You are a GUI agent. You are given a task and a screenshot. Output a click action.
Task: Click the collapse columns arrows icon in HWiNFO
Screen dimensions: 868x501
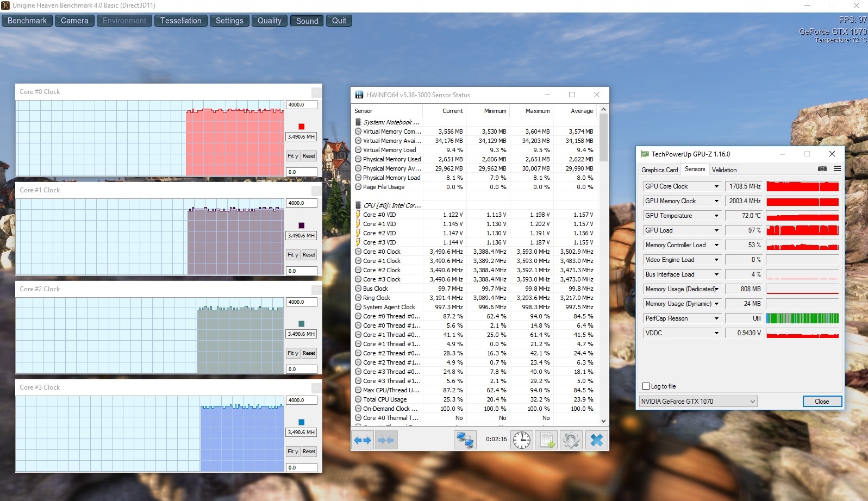coord(385,440)
